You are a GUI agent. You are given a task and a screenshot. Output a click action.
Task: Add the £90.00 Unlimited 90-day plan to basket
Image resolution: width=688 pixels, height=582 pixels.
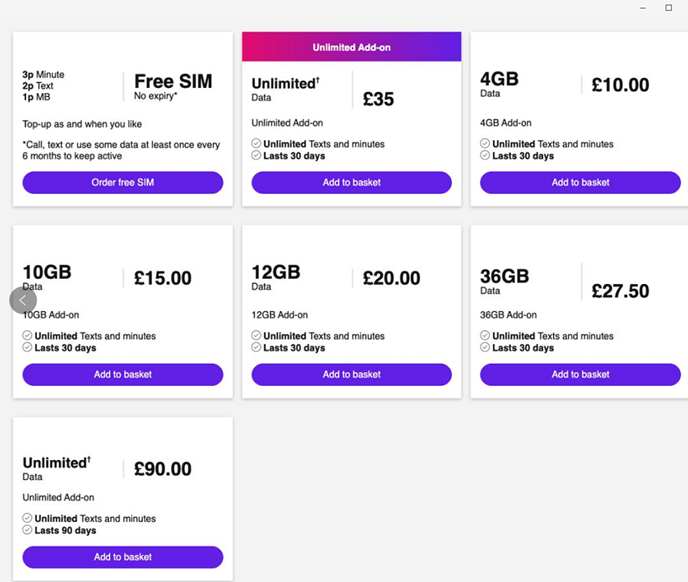click(x=123, y=558)
